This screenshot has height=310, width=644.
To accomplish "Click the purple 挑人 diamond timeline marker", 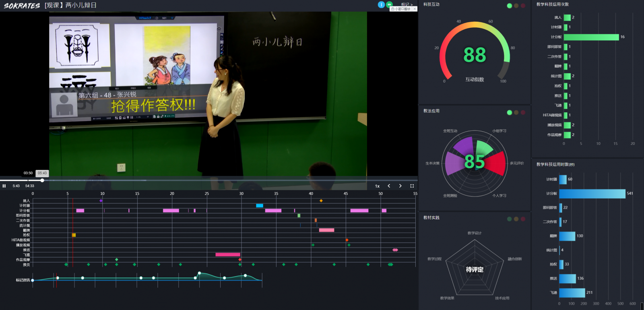I will tap(101, 200).
